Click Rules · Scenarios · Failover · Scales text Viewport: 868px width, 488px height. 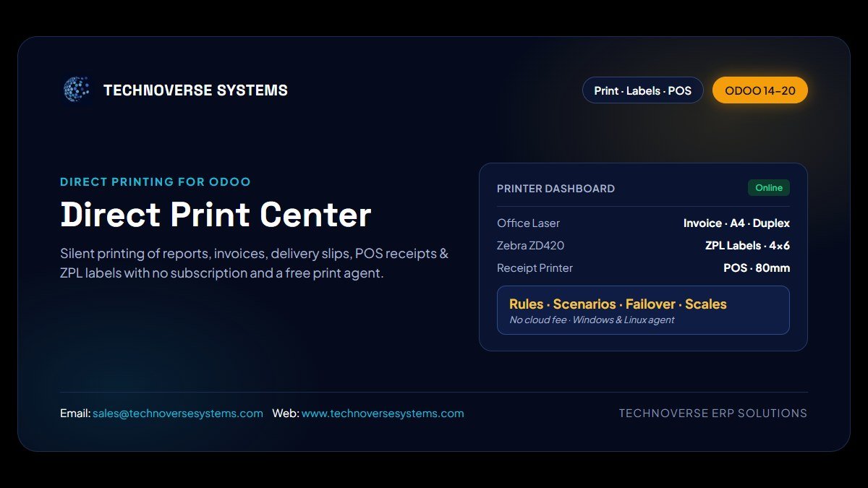tap(618, 304)
